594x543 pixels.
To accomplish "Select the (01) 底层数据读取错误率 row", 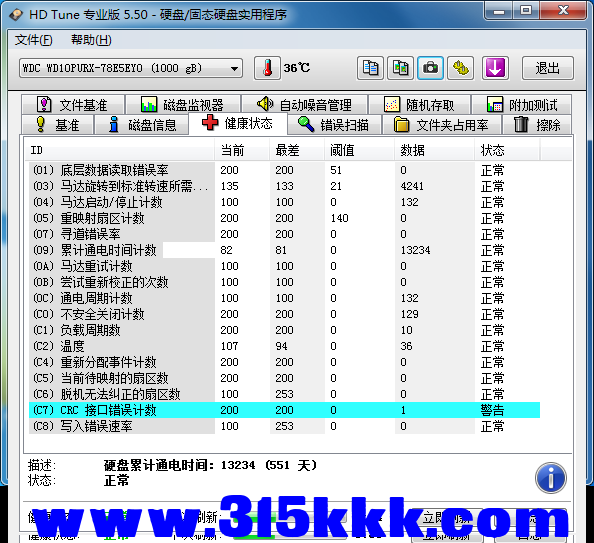I will 284,170.
